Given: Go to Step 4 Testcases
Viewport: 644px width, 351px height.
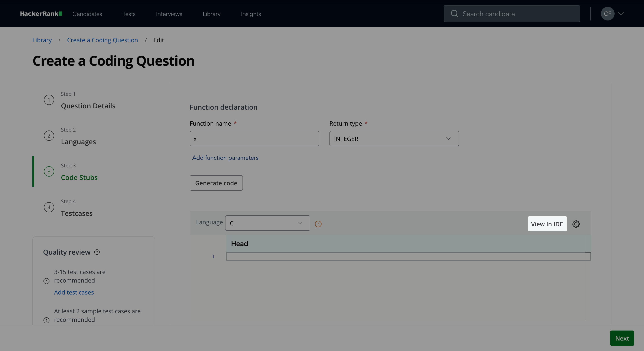Looking at the screenshot, I should coord(77,213).
